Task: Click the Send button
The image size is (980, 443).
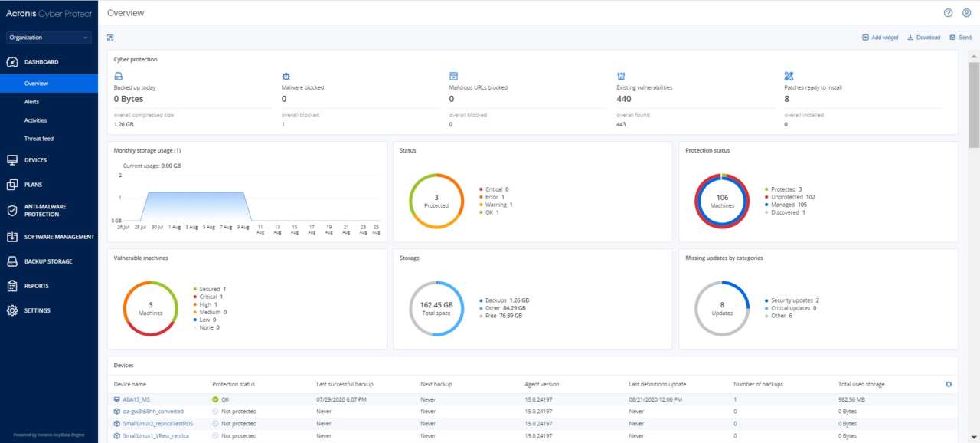Action: pos(959,37)
